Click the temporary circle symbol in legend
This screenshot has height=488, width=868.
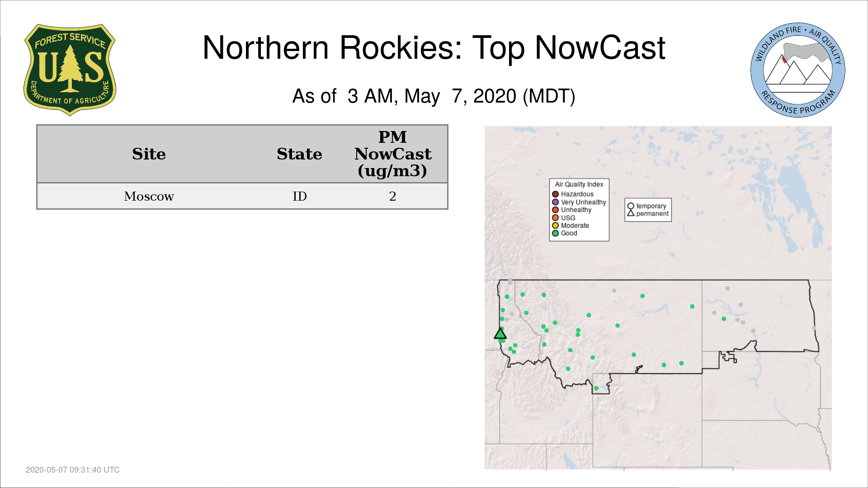pyautogui.click(x=631, y=206)
